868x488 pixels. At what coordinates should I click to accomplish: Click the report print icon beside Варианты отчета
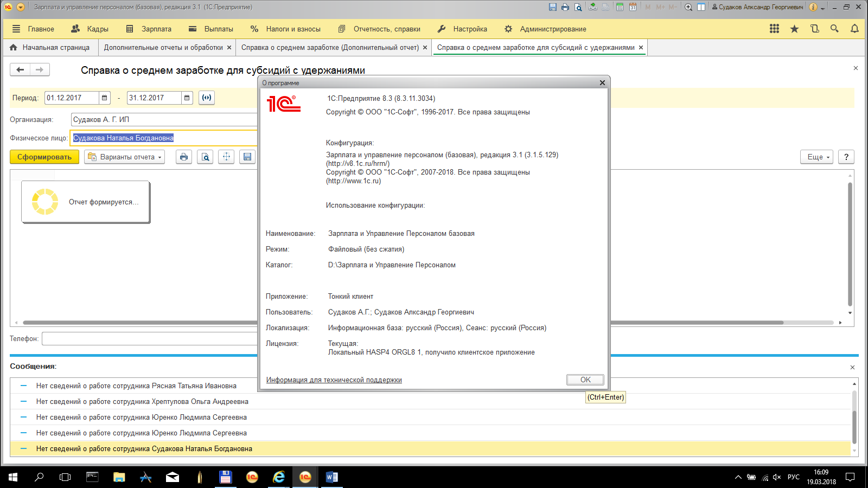(x=184, y=157)
